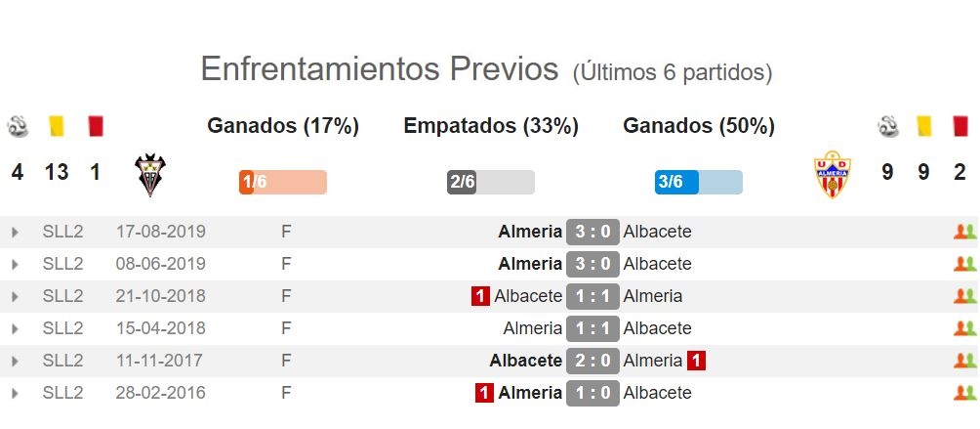This screenshot has width=980, height=429.
Task: Open the 2 : 0 score for Albacete vs Almeria
Action: tap(592, 361)
